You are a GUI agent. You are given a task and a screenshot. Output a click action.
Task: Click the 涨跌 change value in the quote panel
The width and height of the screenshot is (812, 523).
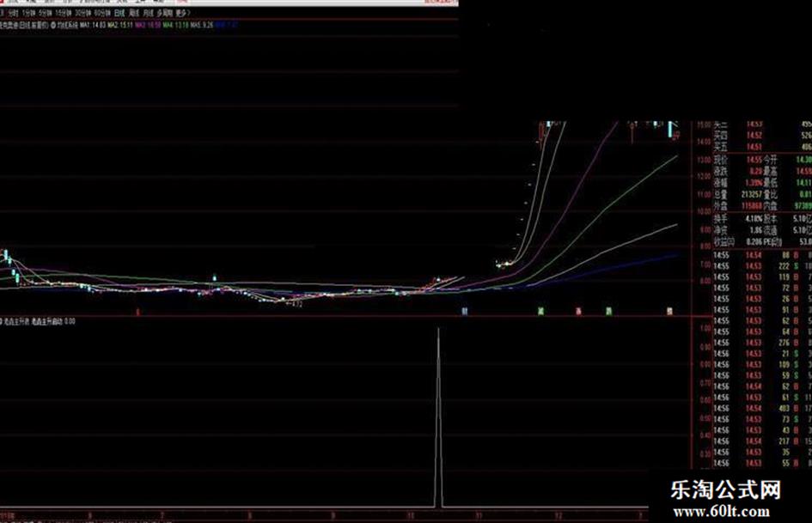point(755,172)
